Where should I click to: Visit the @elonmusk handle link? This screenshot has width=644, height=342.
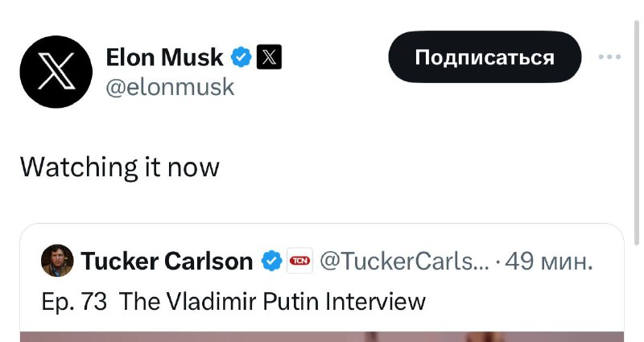click(x=170, y=86)
